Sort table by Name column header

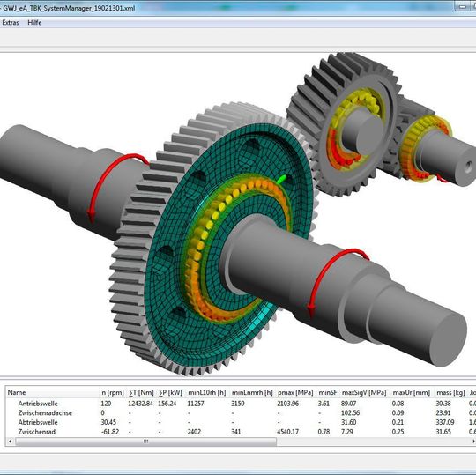click(17, 392)
